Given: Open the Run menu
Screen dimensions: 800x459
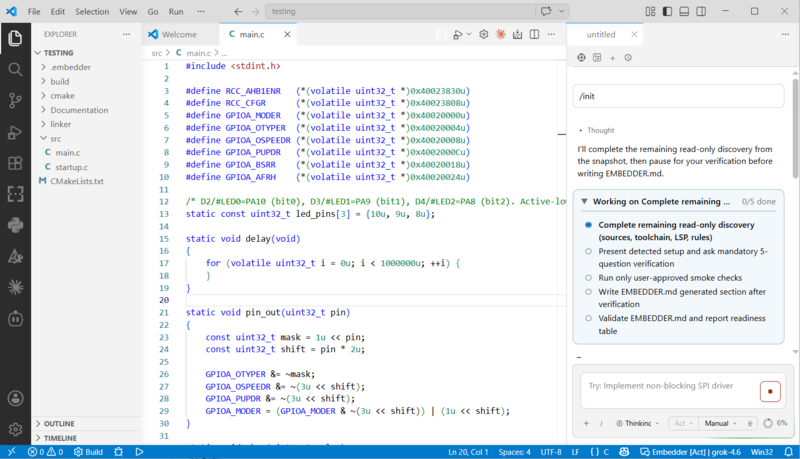Looking at the screenshot, I should pyautogui.click(x=176, y=11).
